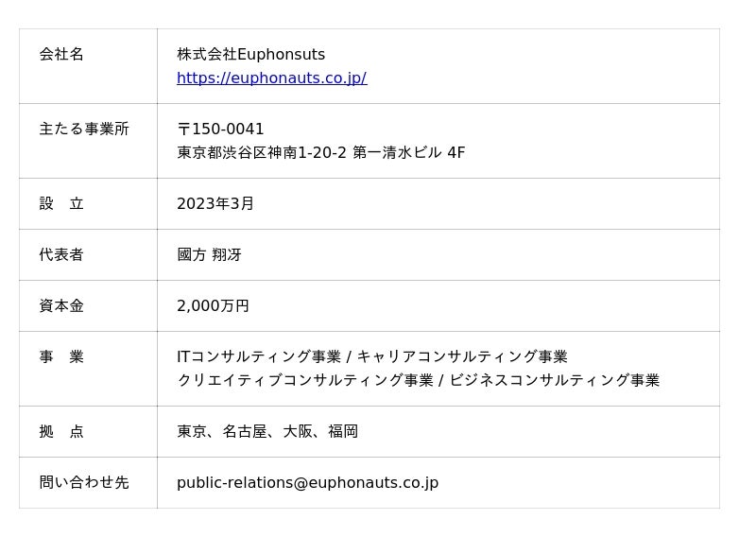Select the postal code 〒150-0041

[x=220, y=130]
